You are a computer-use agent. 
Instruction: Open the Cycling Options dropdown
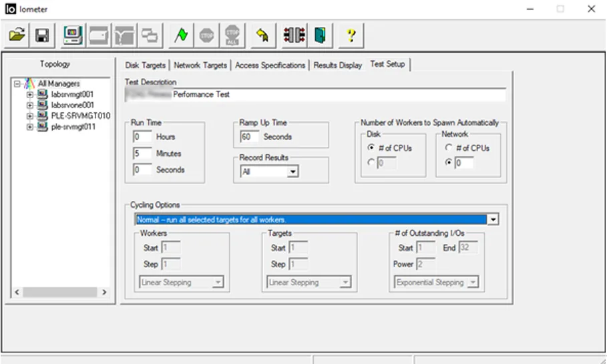point(493,220)
